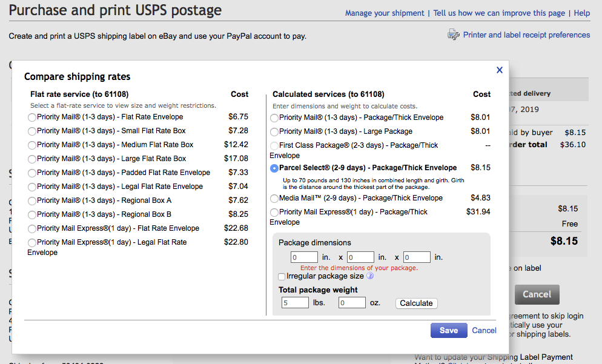Check the Irregular package size checkbox
This screenshot has width=602, height=364.
click(282, 276)
